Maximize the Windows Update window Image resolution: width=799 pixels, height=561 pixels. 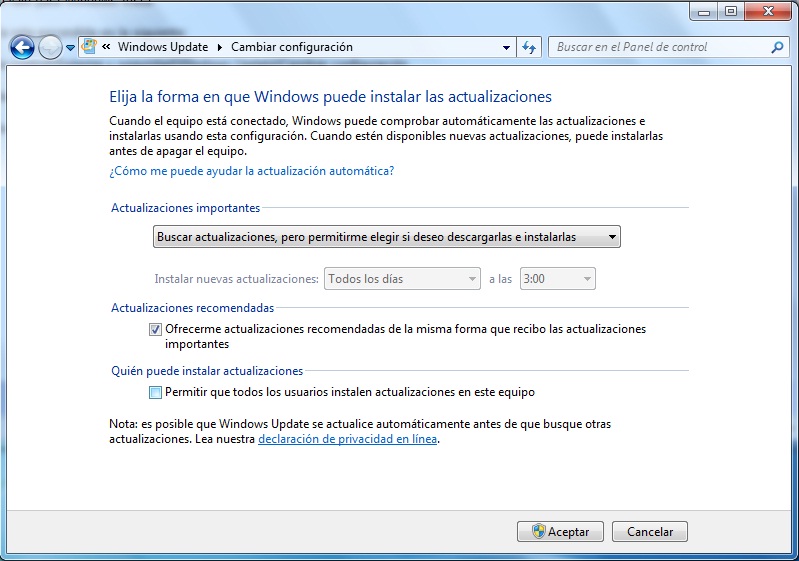coord(731,12)
